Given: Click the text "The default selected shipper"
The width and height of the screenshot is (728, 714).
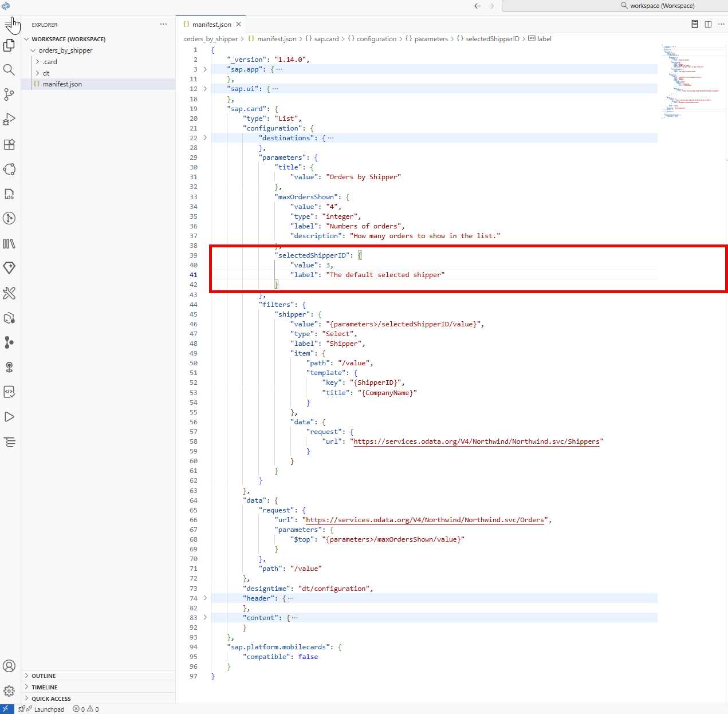Looking at the screenshot, I should 385,275.
